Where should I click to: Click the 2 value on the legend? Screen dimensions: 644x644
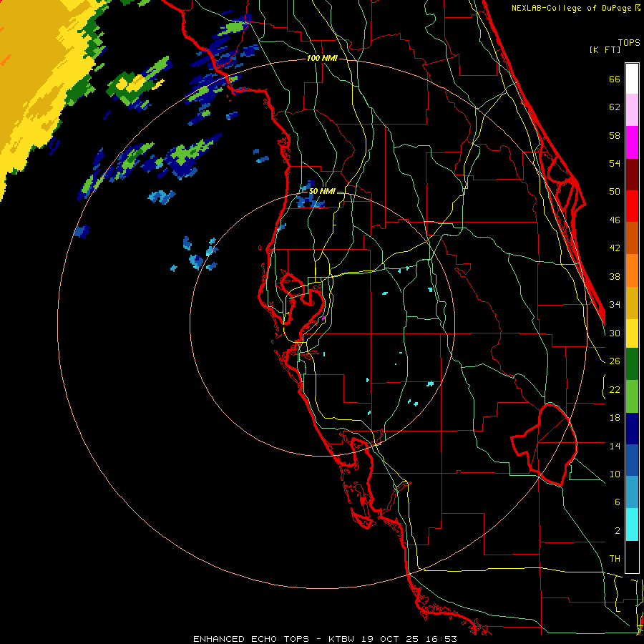click(617, 531)
